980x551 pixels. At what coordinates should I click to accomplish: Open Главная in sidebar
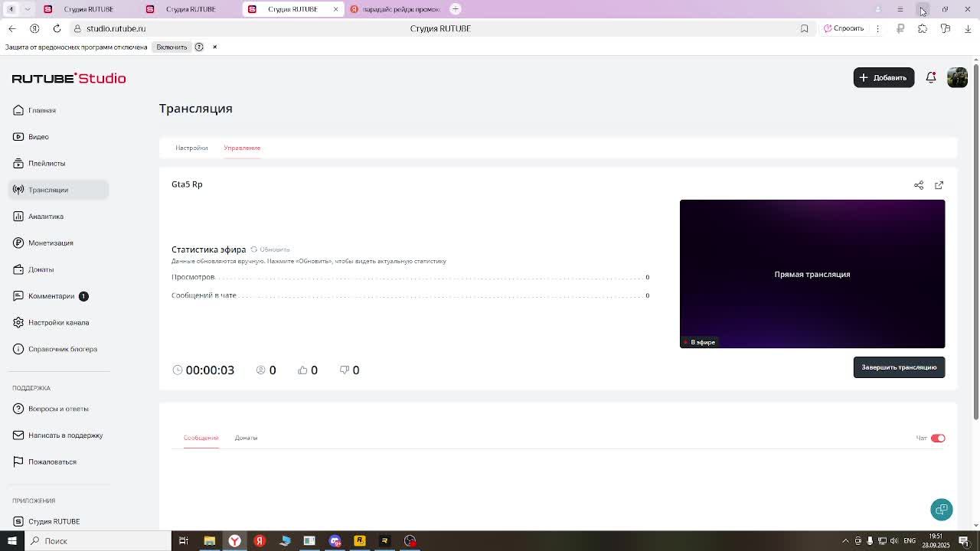pyautogui.click(x=59, y=110)
